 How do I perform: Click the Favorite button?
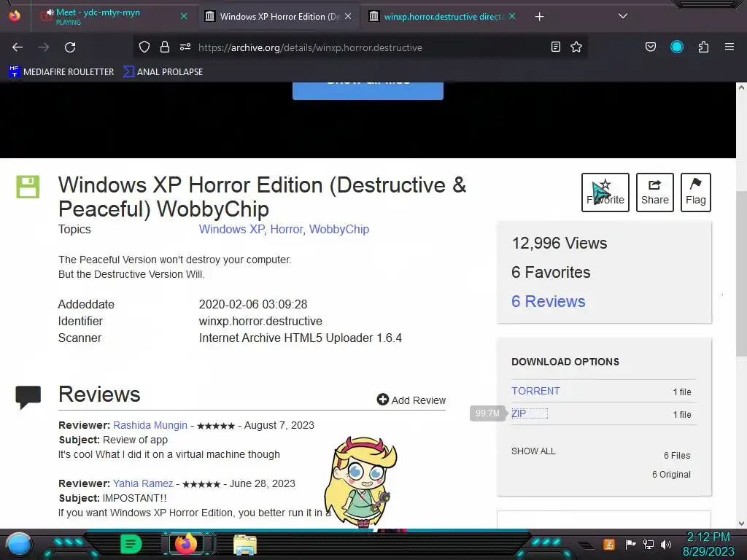coord(605,192)
